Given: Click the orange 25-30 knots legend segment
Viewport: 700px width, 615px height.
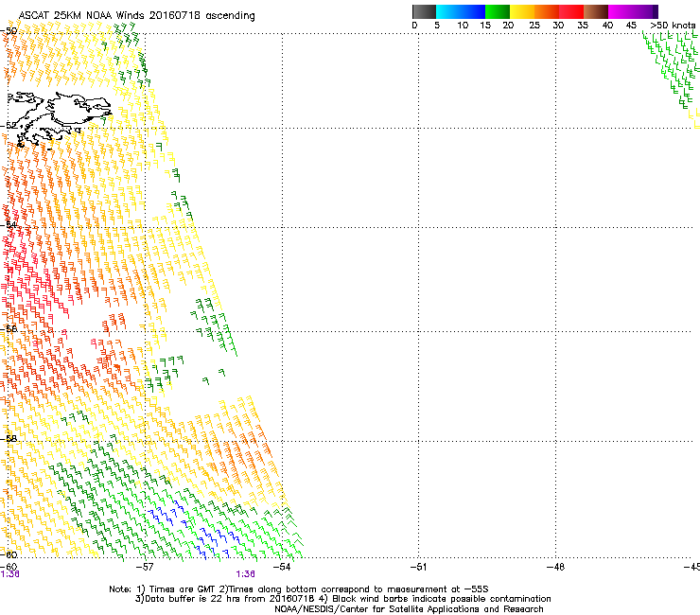Looking at the screenshot, I should [x=547, y=11].
